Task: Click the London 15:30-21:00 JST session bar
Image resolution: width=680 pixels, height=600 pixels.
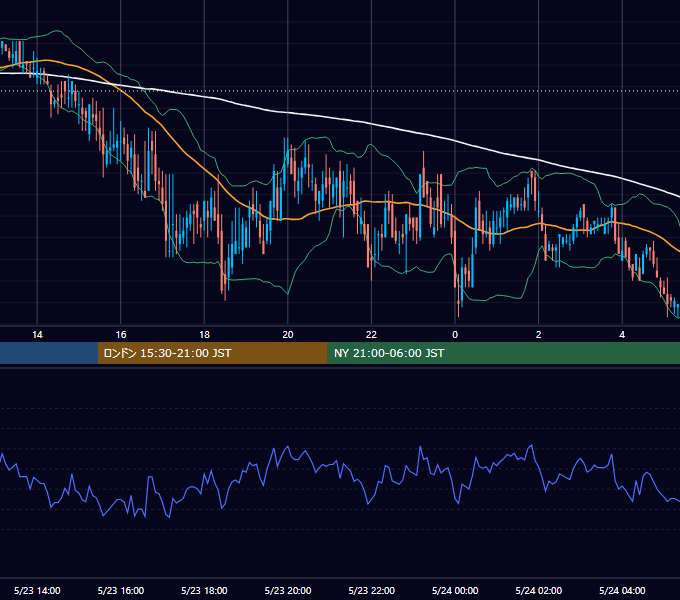Action: point(212,353)
